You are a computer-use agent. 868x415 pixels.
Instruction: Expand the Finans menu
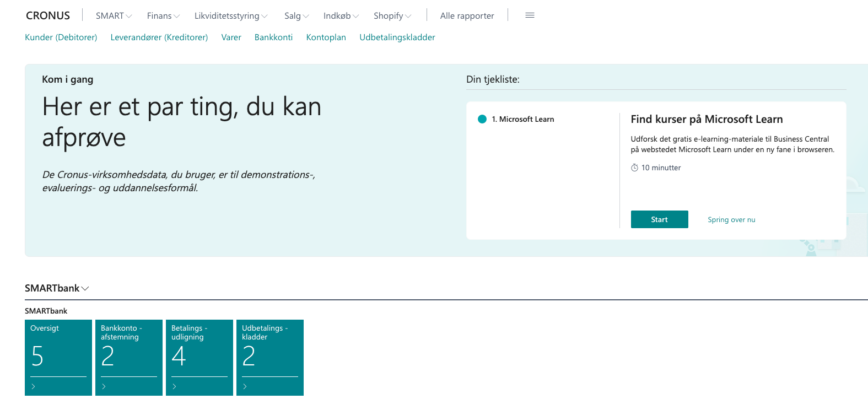click(163, 16)
